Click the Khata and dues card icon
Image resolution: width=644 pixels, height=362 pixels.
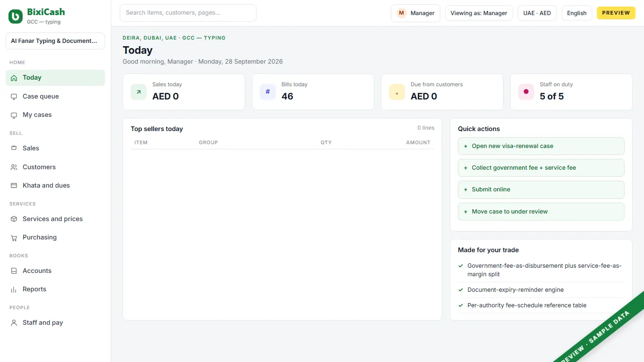click(14, 185)
